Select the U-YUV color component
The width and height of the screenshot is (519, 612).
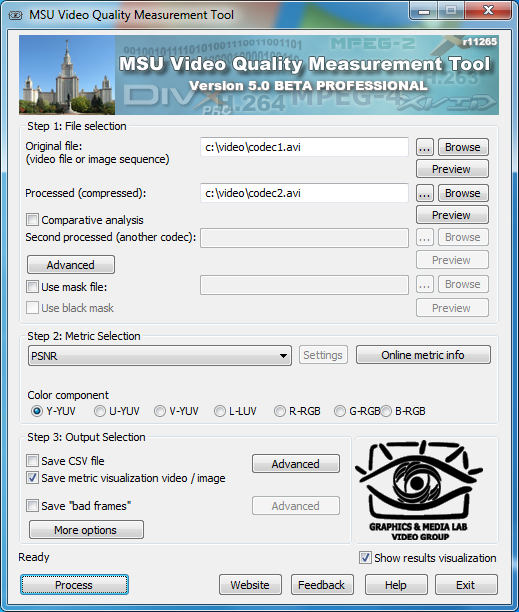pyautogui.click(x=100, y=411)
